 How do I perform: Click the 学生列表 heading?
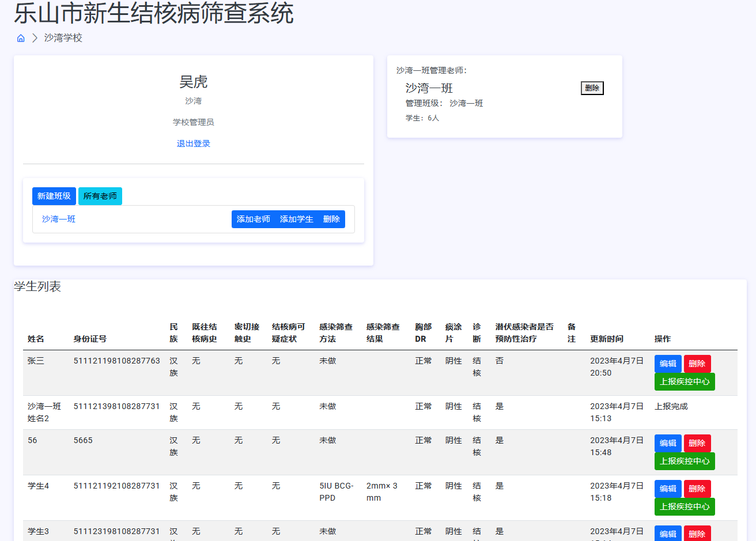[x=37, y=286]
